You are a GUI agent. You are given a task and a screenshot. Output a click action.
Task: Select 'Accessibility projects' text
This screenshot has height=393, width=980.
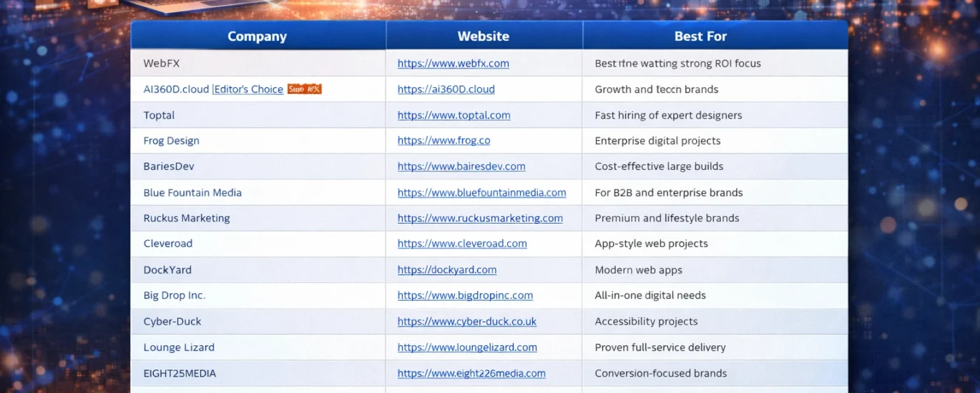tap(647, 322)
